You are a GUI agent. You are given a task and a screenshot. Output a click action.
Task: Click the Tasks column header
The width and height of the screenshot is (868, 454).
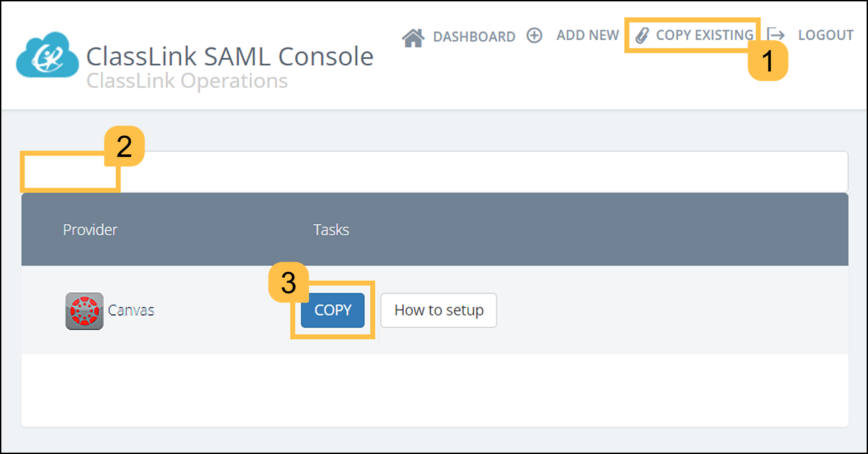pos(331,229)
